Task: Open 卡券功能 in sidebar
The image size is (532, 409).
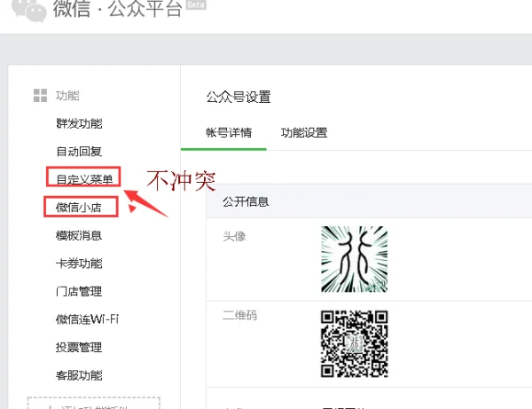Action: click(79, 263)
